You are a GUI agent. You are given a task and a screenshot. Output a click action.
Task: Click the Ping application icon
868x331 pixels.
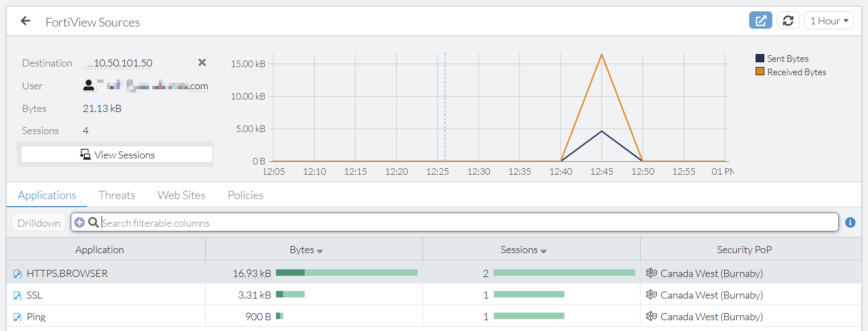17,317
